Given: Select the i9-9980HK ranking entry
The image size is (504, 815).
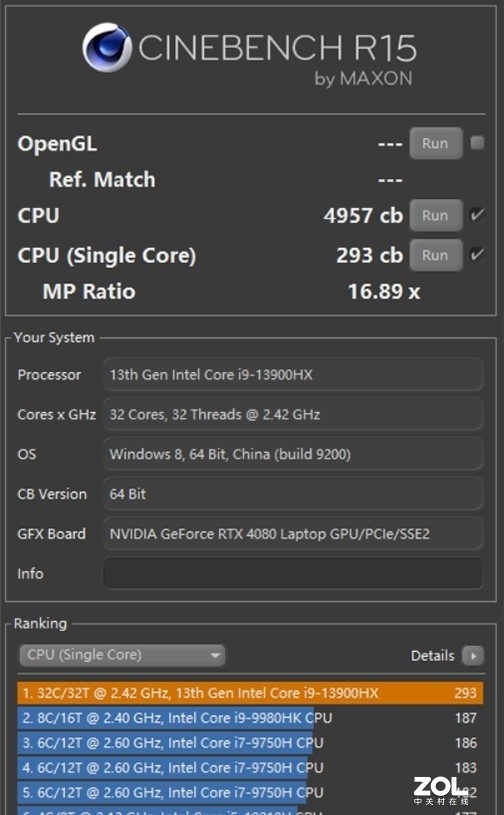Looking at the screenshot, I should [x=250, y=718].
